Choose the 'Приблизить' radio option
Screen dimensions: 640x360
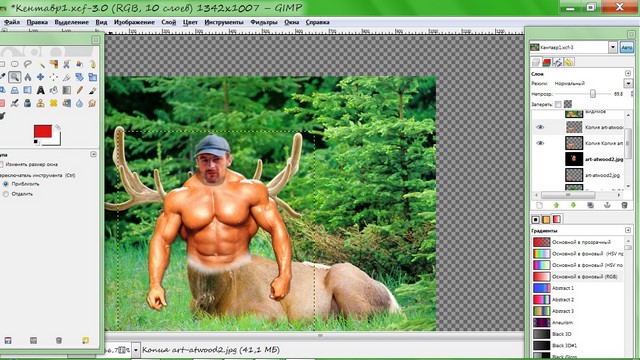(x=5, y=184)
